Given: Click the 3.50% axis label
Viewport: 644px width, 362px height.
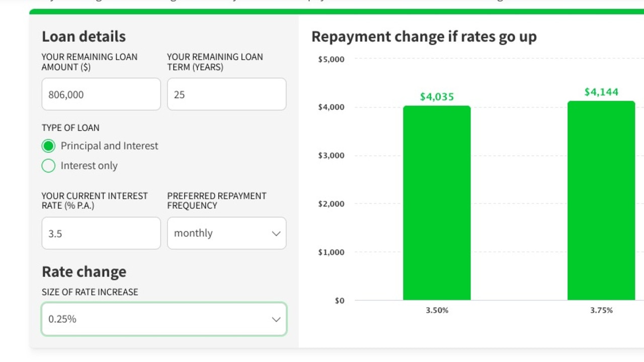Looking at the screenshot, I should [437, 310].
